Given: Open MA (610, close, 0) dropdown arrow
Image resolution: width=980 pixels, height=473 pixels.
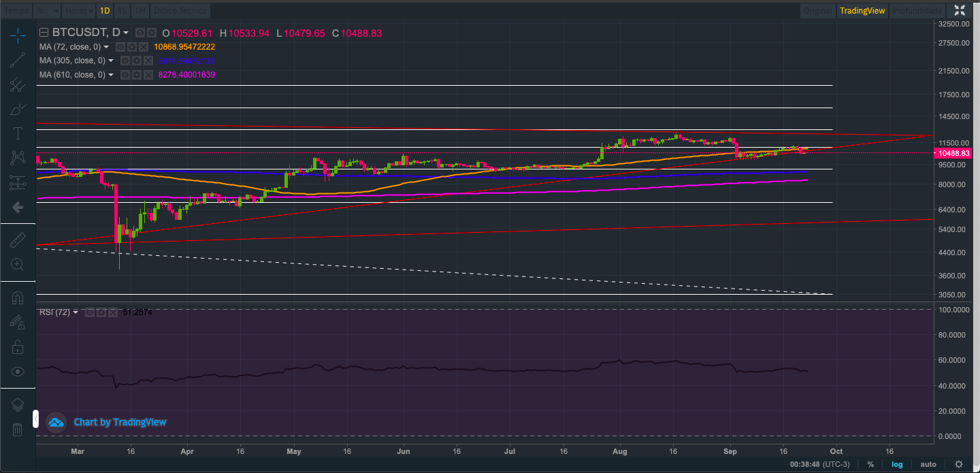Looking at the screenshot, I should tap(111, 75).
